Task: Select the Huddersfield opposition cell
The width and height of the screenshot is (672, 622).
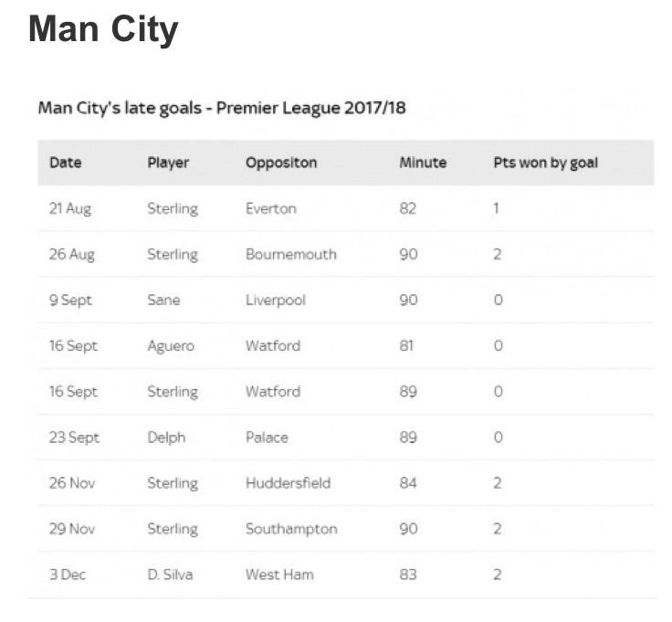Action: coord(288,483)
